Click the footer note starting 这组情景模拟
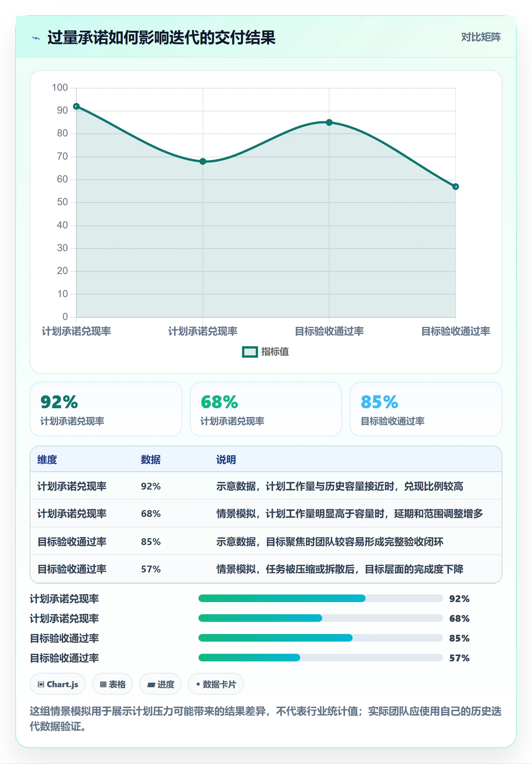The image size is (532, 764). [x=266, y=719]
